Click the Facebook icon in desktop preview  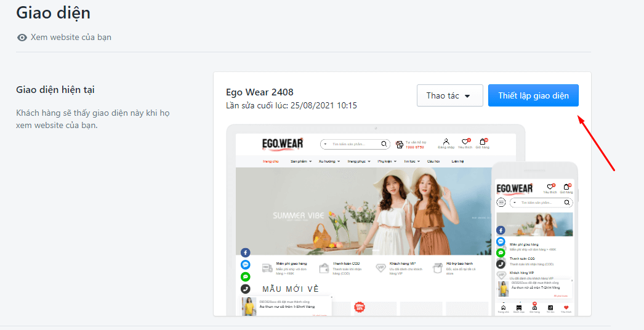pos(245,253)
